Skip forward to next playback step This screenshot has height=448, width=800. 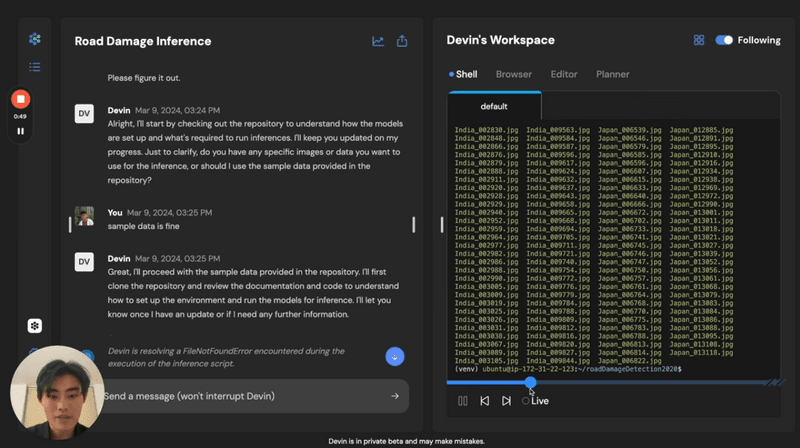click(x=506, y=401)
